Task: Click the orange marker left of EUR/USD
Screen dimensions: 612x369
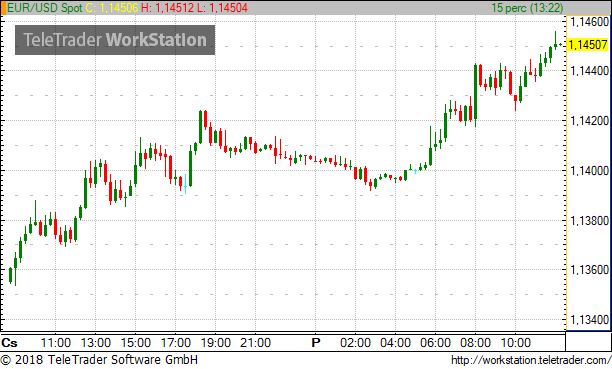Action: [x=4, y=8]
